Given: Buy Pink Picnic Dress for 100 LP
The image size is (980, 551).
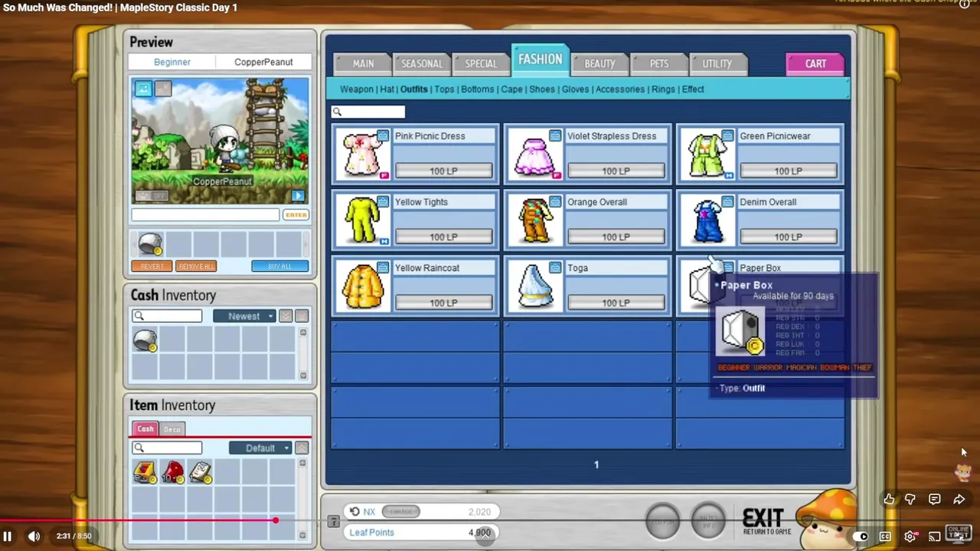Looking at the screenshot, I should (x=443, y=171).
